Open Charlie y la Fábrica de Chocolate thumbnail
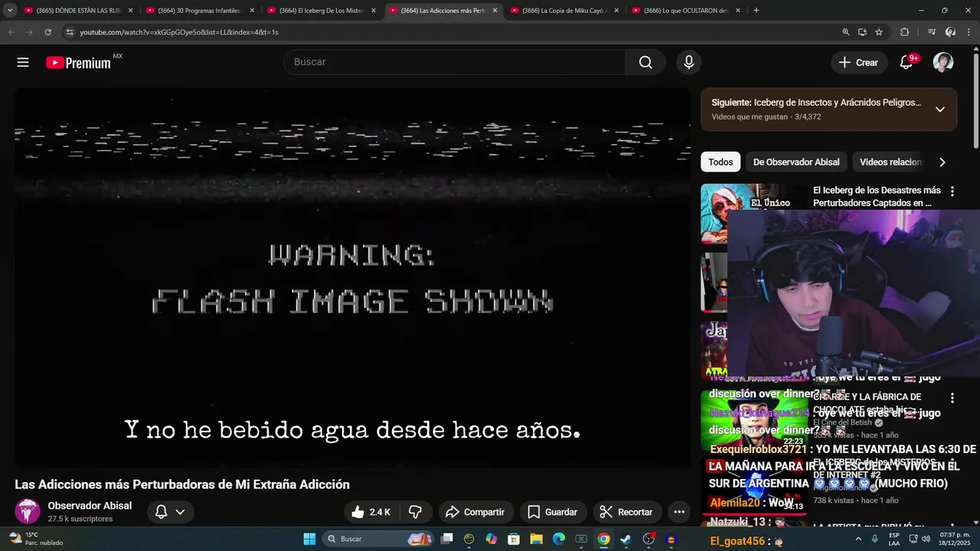The image size is (980, 551). click(754, 420)
